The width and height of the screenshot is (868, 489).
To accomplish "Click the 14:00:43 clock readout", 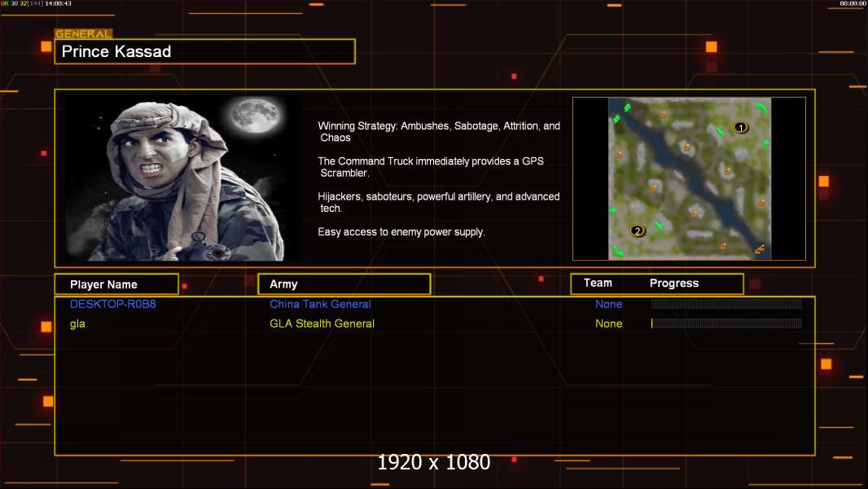I will [58, 3].
